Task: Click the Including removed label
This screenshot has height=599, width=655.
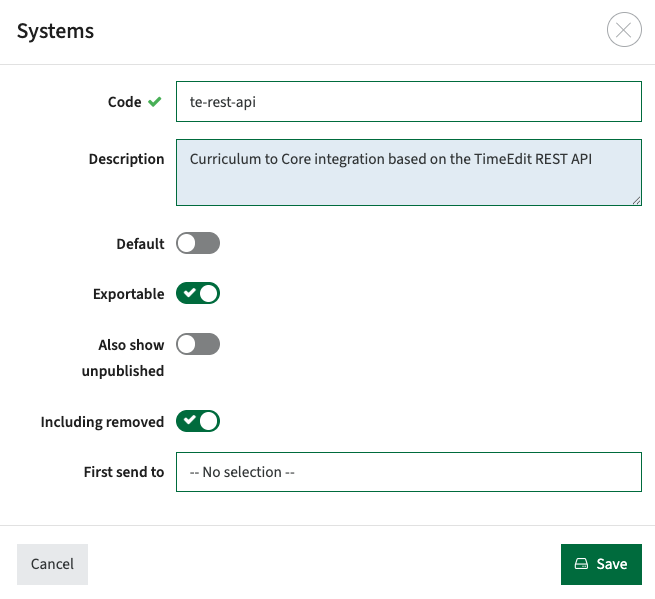Action: (x=102, y=422)
